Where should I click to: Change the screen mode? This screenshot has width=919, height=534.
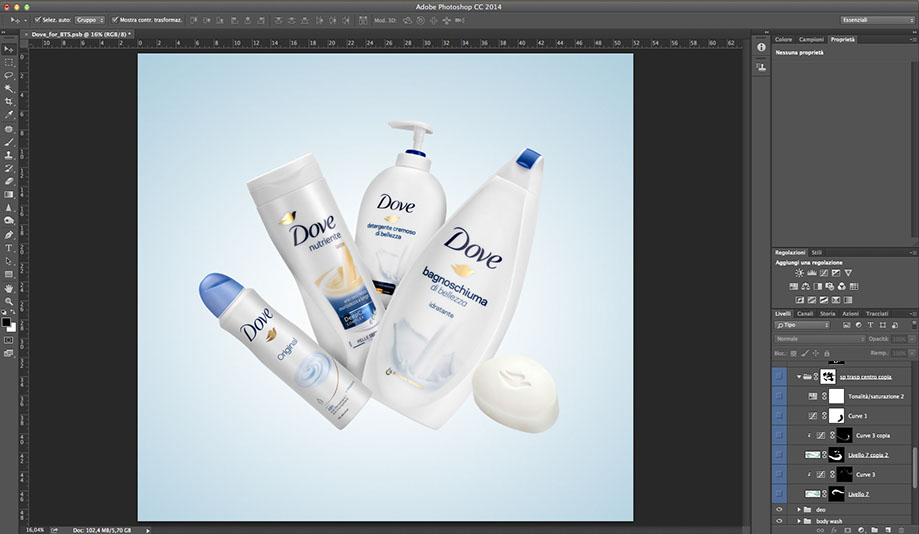click(x=9, y=353)
